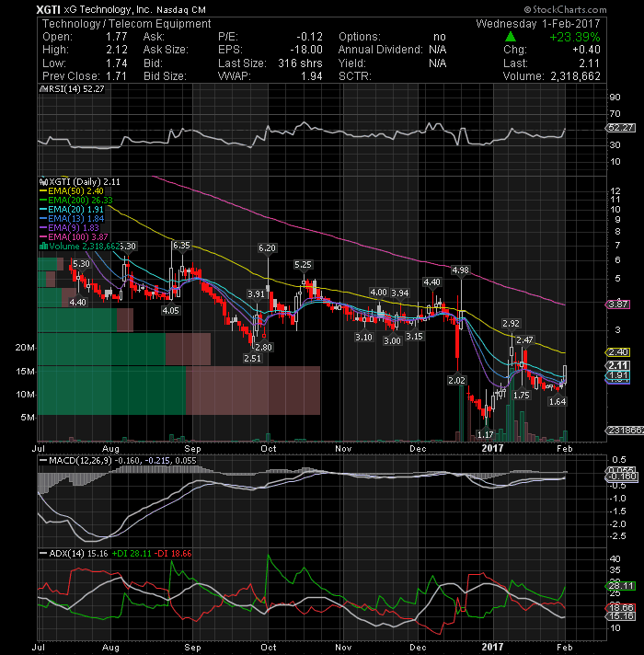This screenshot has height=655, width=644.
Task: Click the 2.51 price low label
Action: pyautogui.click(x=252, y=359)
